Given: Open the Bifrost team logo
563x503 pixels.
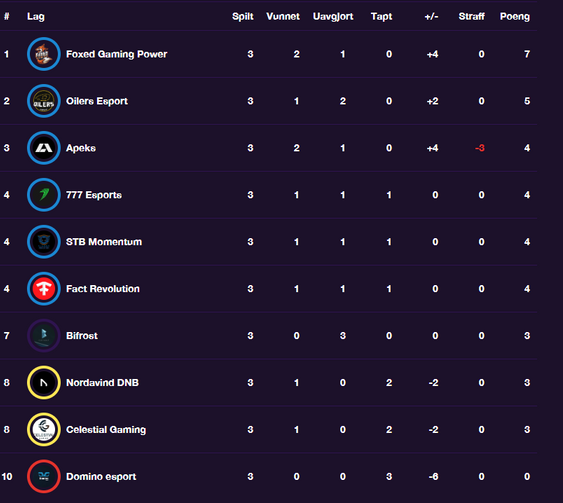Looking at the screenshot, I should [x=44, y=336].
